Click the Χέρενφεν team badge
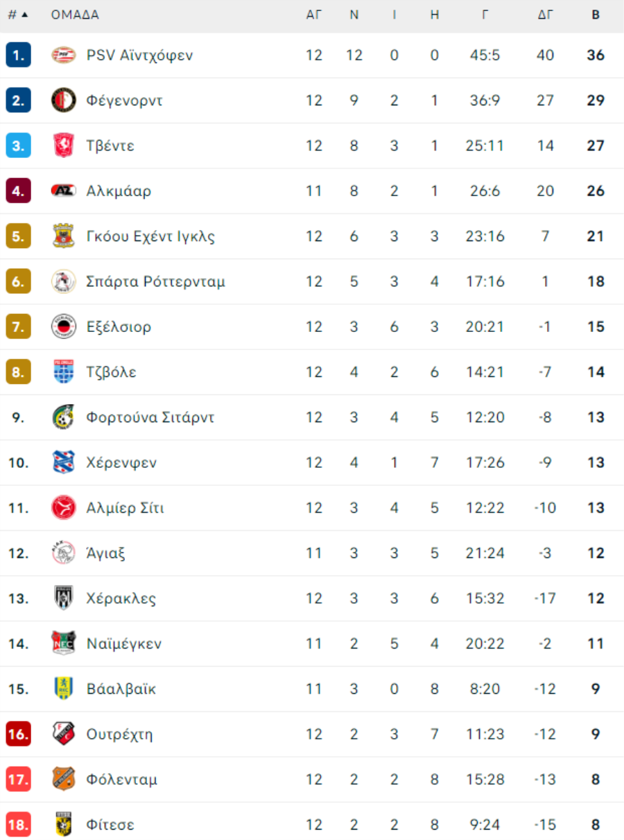Screen dimensions: 624x840 point(63,462)
